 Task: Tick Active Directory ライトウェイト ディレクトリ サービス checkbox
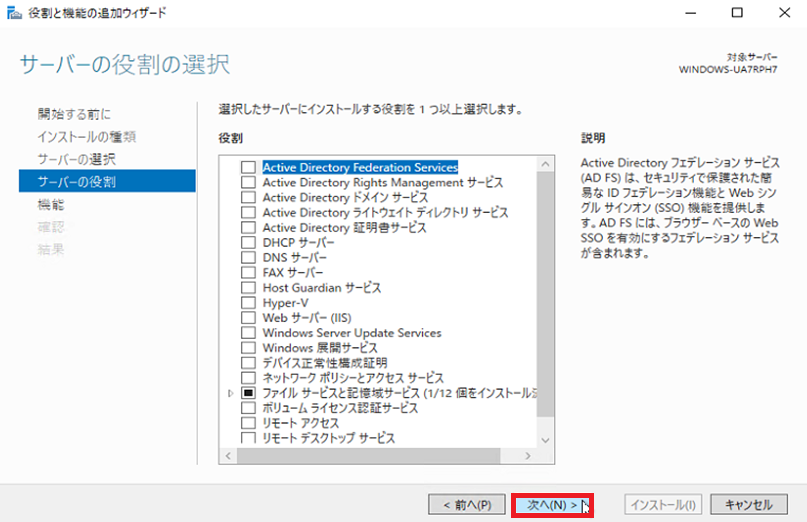248,212
